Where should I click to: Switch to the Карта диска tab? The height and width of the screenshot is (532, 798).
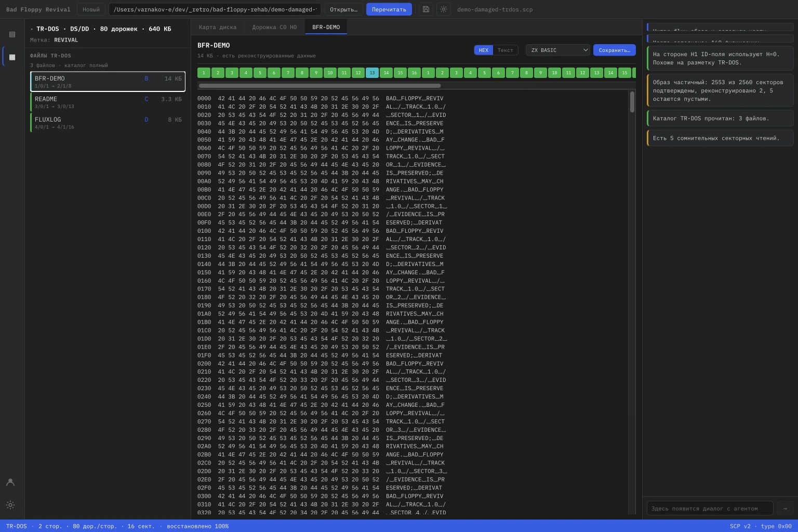(x=218, y=27)
